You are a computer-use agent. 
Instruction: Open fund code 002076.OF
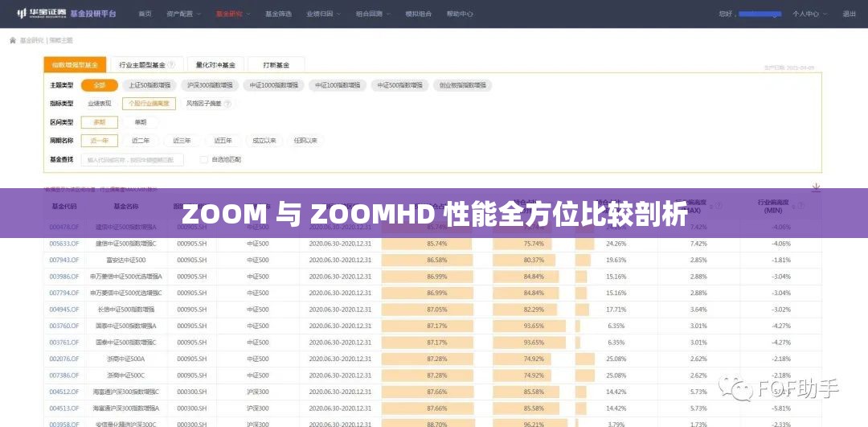pyautogui.click(x=64, y=359)
